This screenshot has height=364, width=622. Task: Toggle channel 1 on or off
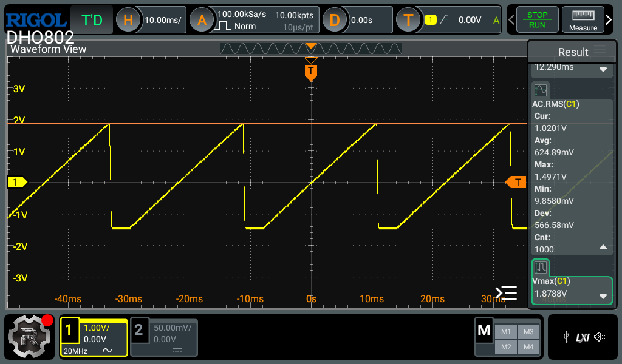coord(69,330)
